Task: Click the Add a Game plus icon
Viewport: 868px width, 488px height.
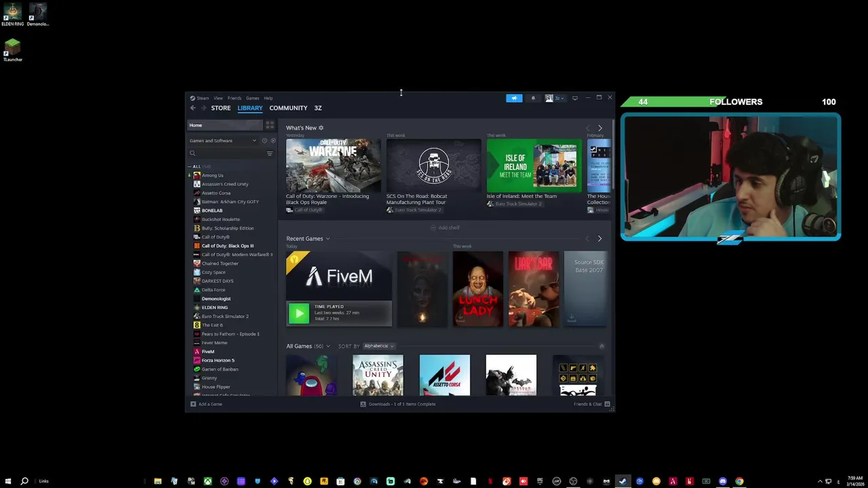Action: (193, 404)
